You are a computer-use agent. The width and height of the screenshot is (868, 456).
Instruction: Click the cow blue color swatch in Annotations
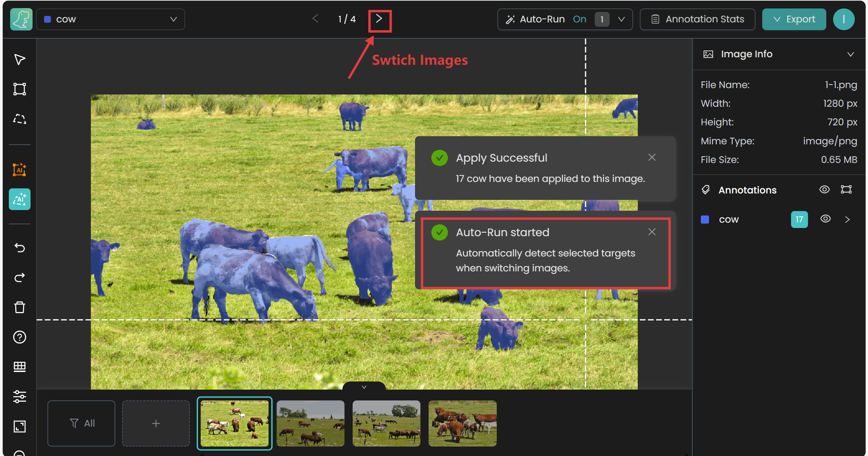(705, 220)
